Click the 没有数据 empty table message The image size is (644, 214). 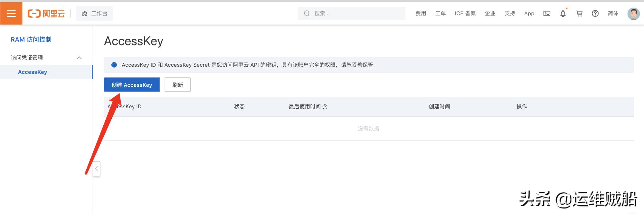click(368, 129)
